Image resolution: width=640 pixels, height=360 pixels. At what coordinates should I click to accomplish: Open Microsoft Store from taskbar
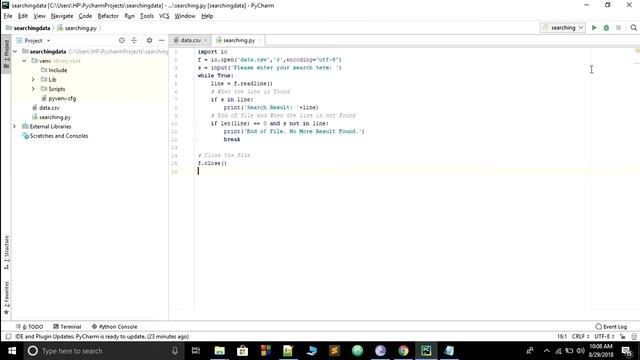[242, 351]
